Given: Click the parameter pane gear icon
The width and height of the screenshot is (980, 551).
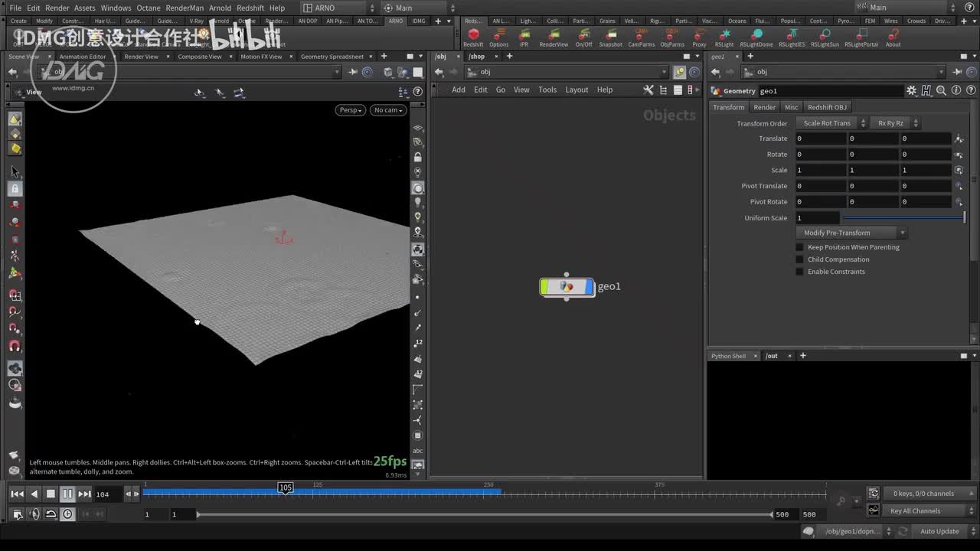Looking at the screenshot, I should 911,91.
